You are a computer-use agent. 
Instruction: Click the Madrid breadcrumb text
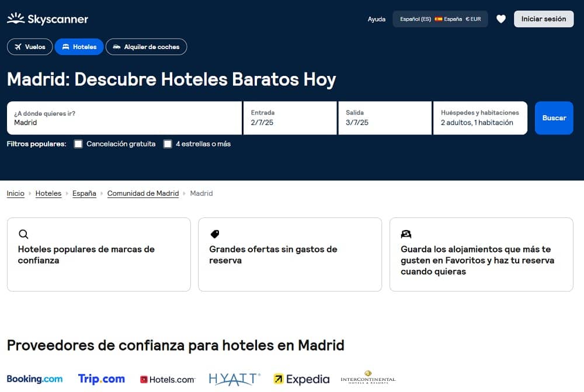[201, 193]
